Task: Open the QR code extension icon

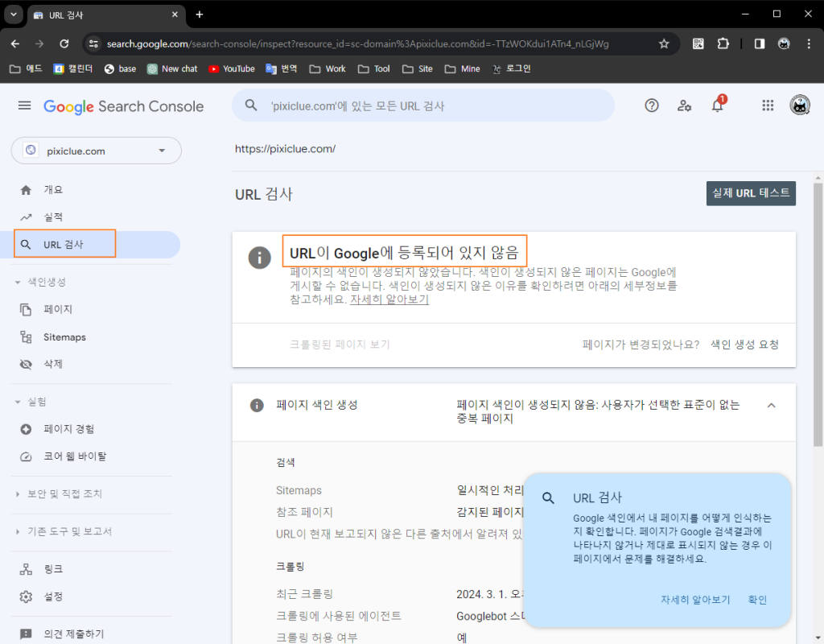Action: pyautogui.click(x=698, y=43)
